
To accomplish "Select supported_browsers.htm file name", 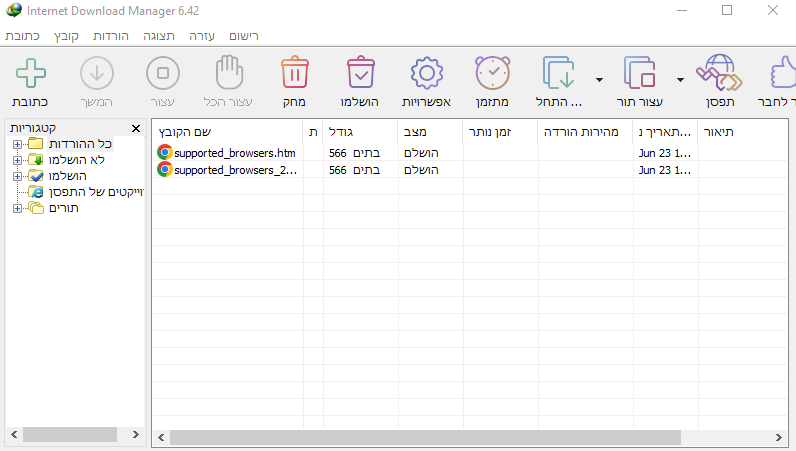I will (x=235, y=153).
